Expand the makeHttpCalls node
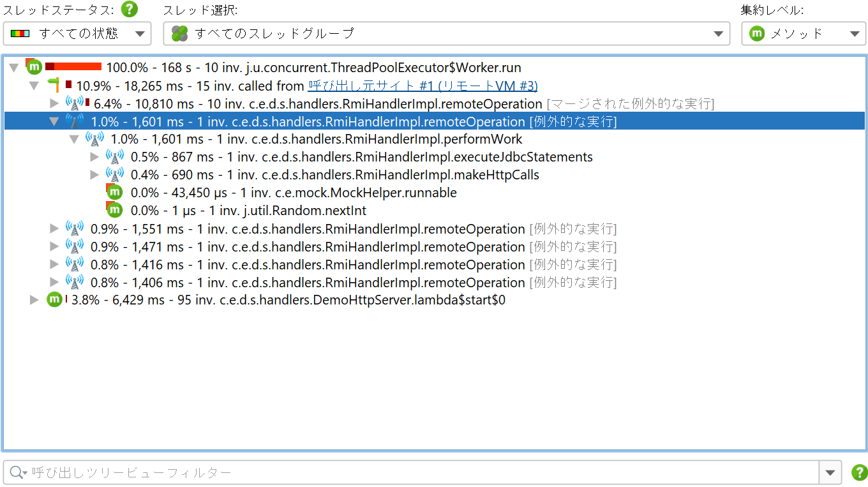The height and width of the screenshot is (487, 868). point(94,175)
